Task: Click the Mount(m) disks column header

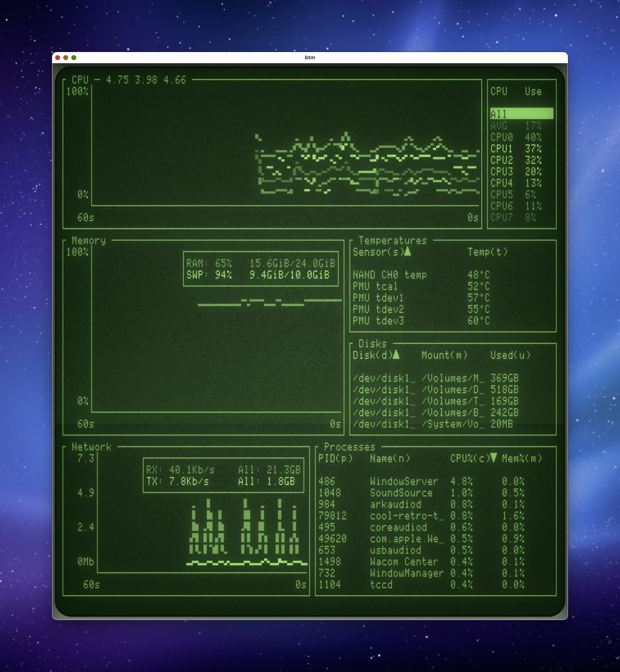Action: (444, 355)
